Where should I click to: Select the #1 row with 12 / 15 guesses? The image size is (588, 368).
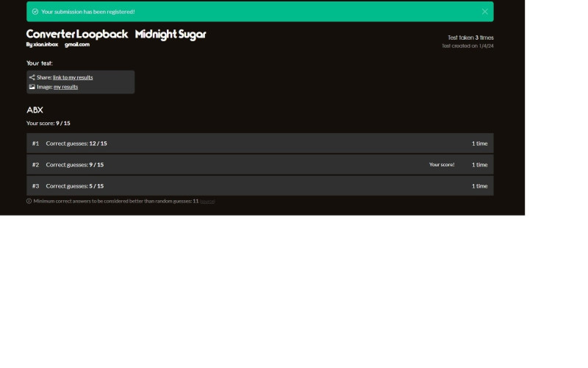pos(260,143)
